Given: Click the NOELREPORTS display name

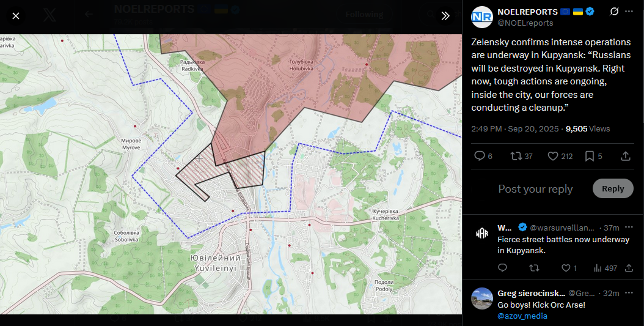Looking at the screenshot, I should [x=527, y=12].
